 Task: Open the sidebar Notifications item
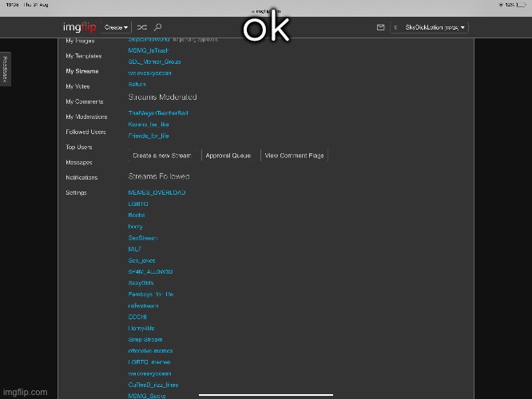tap(81, 177)
